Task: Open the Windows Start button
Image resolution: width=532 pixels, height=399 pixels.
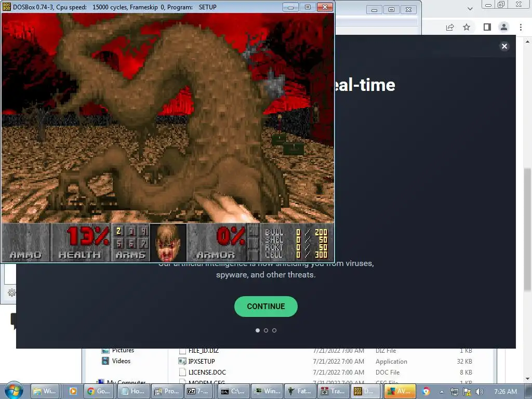Action: pos(14,390)
